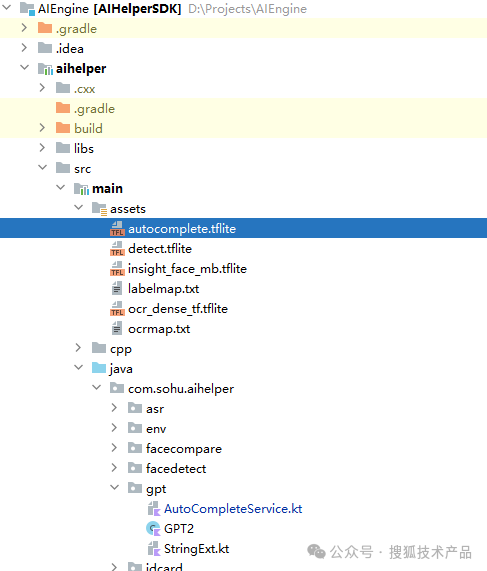Click the TFL icon of detect.tflite
487x571 pixels.
[x=117, y=249]
